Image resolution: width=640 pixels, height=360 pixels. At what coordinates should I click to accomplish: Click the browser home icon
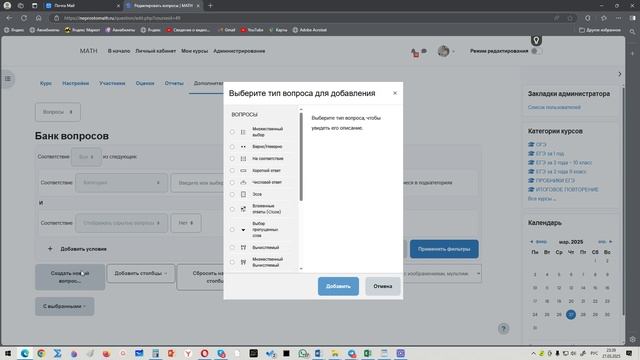click(x=38, y=18)
